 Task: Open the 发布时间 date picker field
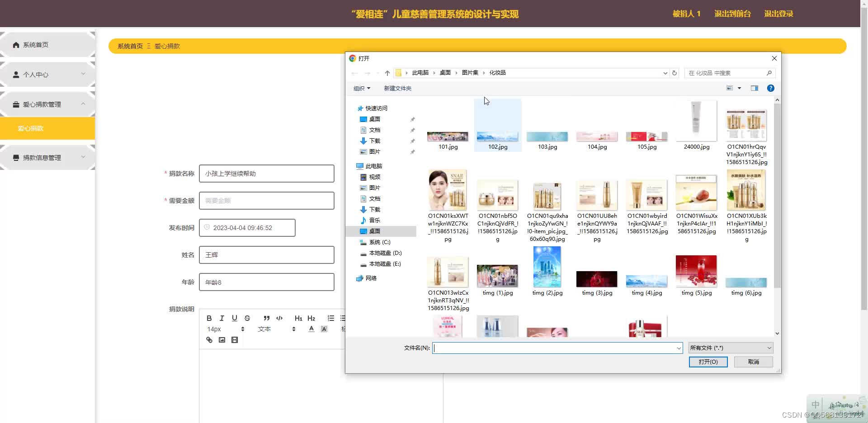coord(247,228)
